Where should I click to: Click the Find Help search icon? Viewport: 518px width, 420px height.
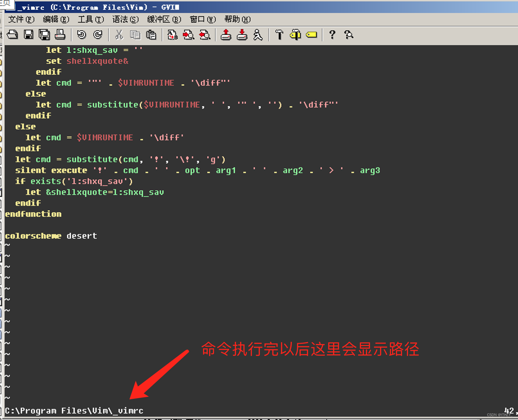point(349,34)
